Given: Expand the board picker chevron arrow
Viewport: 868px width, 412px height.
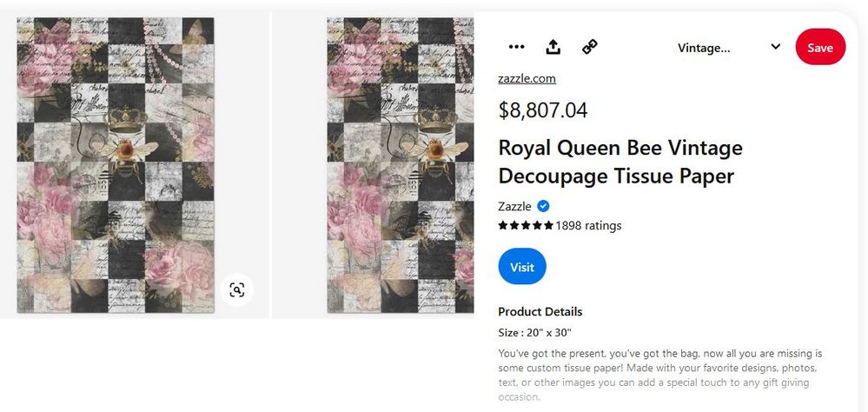Looking at the screenshot, I should 774,47.
